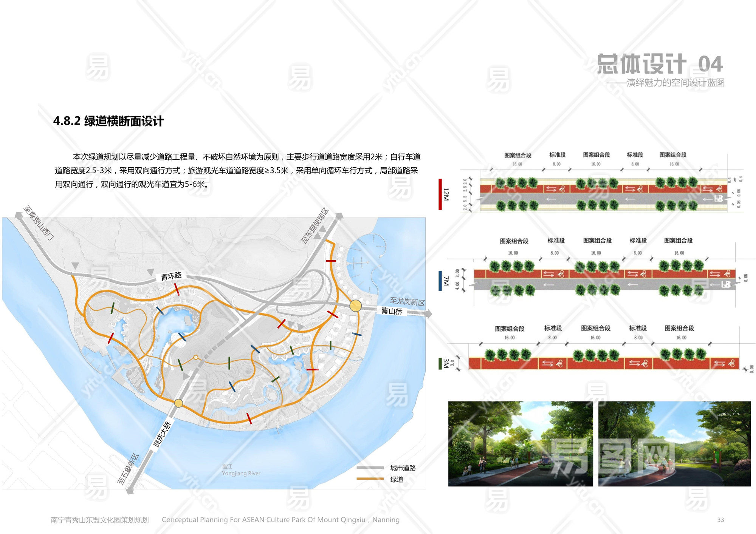Click the sightseeing vehicle icon in 7M section
Image resolution: width=756 pixels, height=534 pixels.
pos(726,284)
